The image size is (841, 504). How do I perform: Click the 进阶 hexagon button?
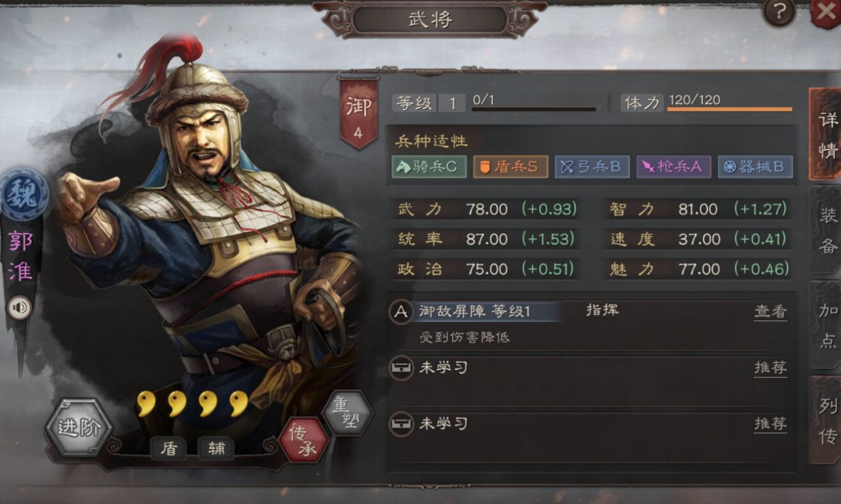tap(79, 428)
